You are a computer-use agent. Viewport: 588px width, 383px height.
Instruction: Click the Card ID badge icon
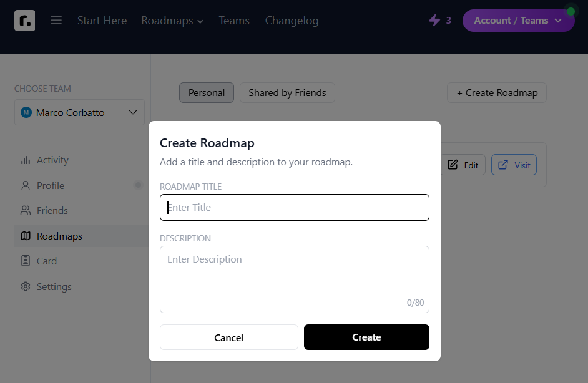click(x=26, y=261)
